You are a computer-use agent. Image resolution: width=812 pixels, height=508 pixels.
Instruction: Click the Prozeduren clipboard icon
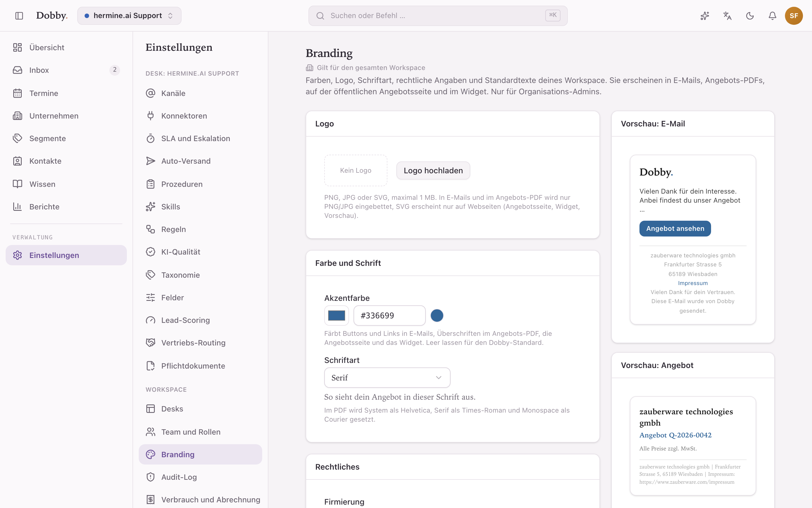pyautogui.click(x=151, y=184)
